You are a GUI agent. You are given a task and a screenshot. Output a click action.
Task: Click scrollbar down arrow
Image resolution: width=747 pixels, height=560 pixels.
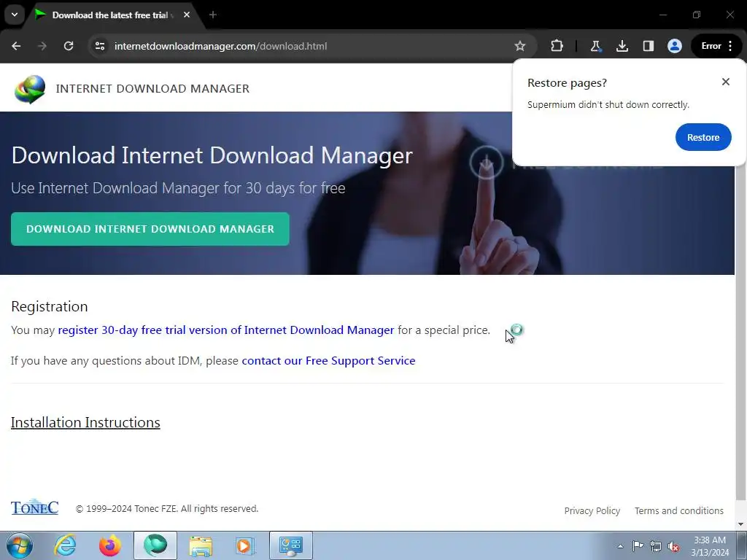coord(741,524)
